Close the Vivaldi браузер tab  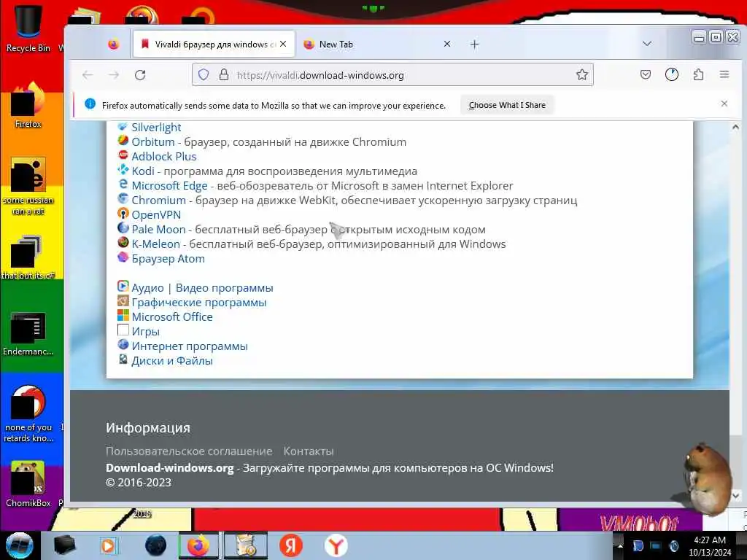(283, 44)
